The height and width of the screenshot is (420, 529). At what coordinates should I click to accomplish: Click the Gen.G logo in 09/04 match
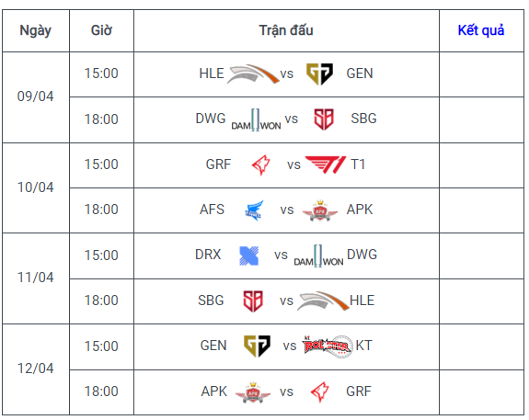(319, 74)
